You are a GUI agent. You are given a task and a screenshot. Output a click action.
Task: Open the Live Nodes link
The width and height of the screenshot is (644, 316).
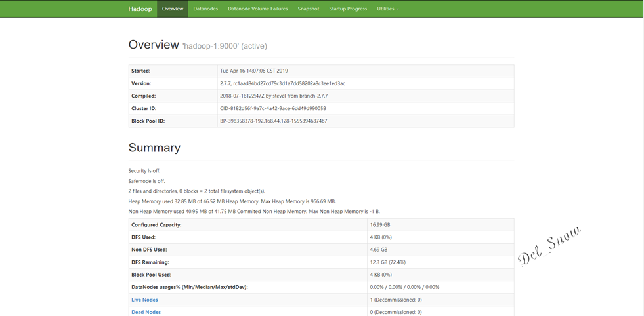click(x=144, y=300)
